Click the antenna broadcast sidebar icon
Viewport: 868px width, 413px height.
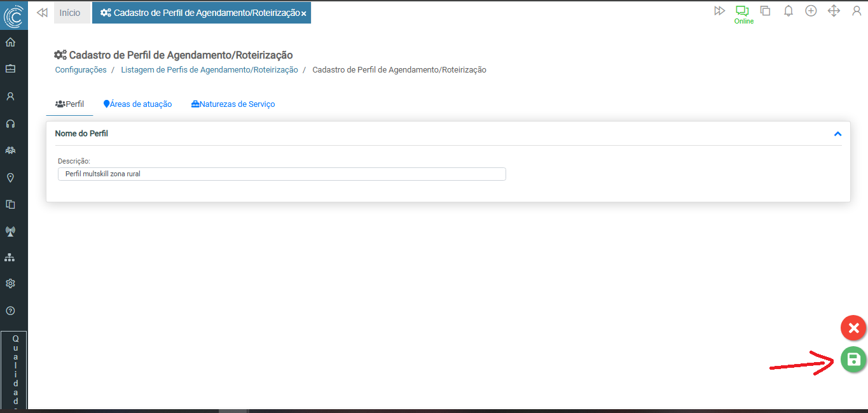(x=10, y=231)
